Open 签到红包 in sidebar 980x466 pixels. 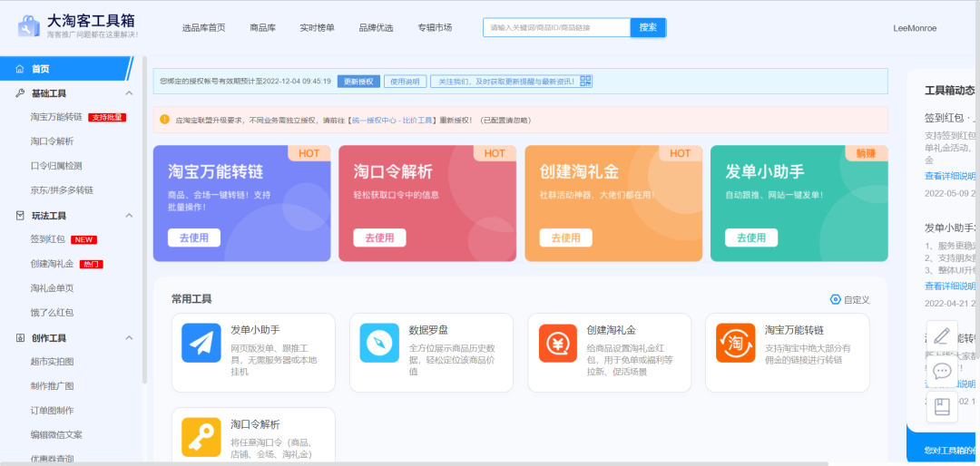47,239
